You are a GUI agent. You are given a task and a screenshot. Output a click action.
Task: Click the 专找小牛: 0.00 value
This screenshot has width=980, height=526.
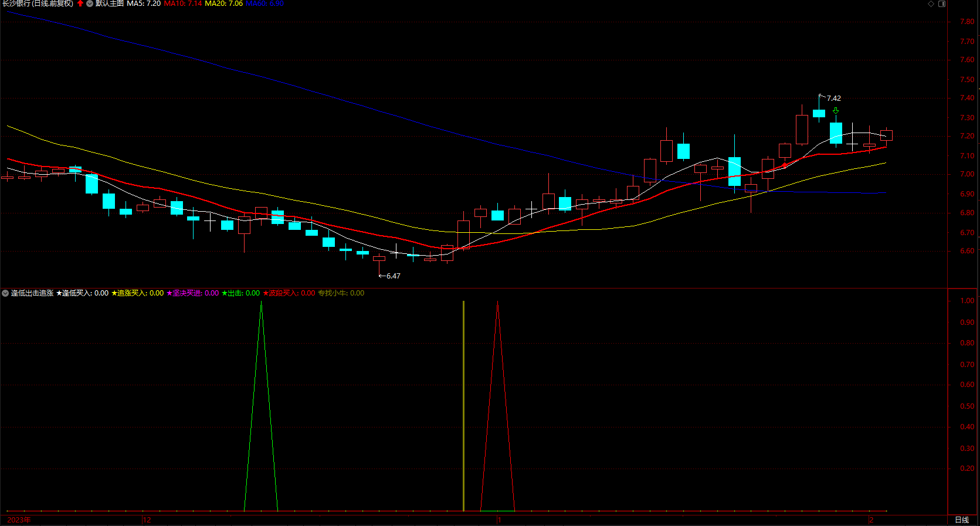coord(341,293)
